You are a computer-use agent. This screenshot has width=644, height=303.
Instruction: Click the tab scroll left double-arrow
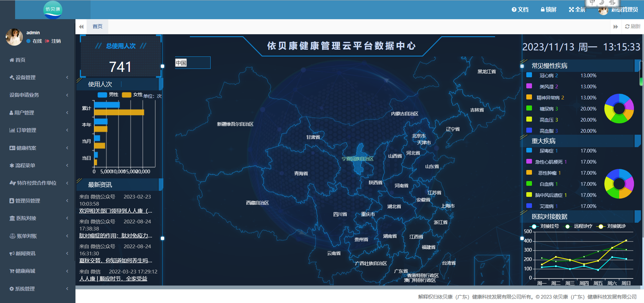click(x=81, y=27)
